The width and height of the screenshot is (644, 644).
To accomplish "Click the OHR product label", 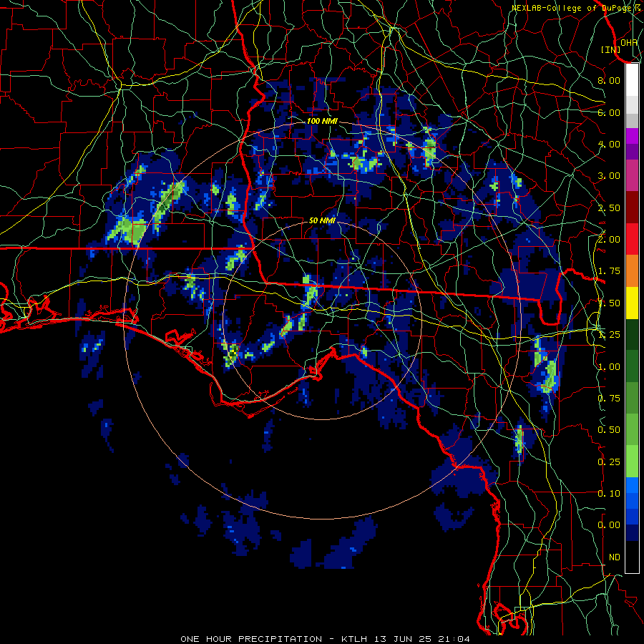I will pos(628,42).
